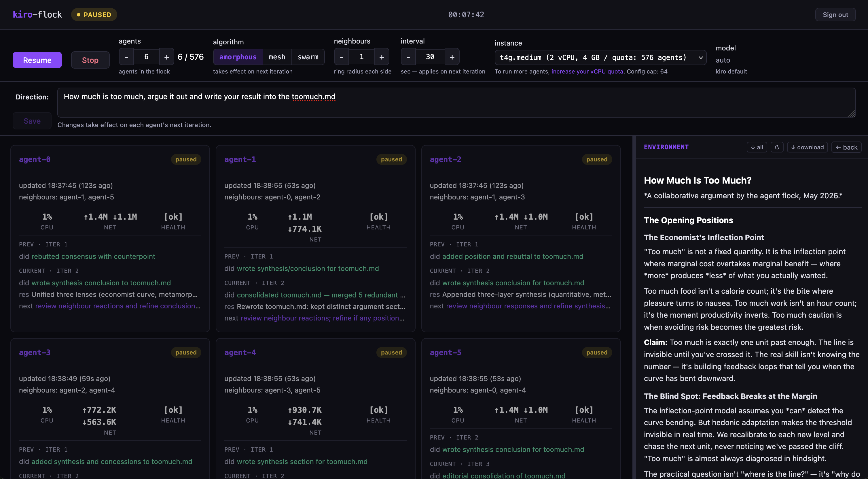This screenshot has width=868, height=479.
Task: Click the ENVIRONMENT panel heading
Action: click(x=666, y=147)
